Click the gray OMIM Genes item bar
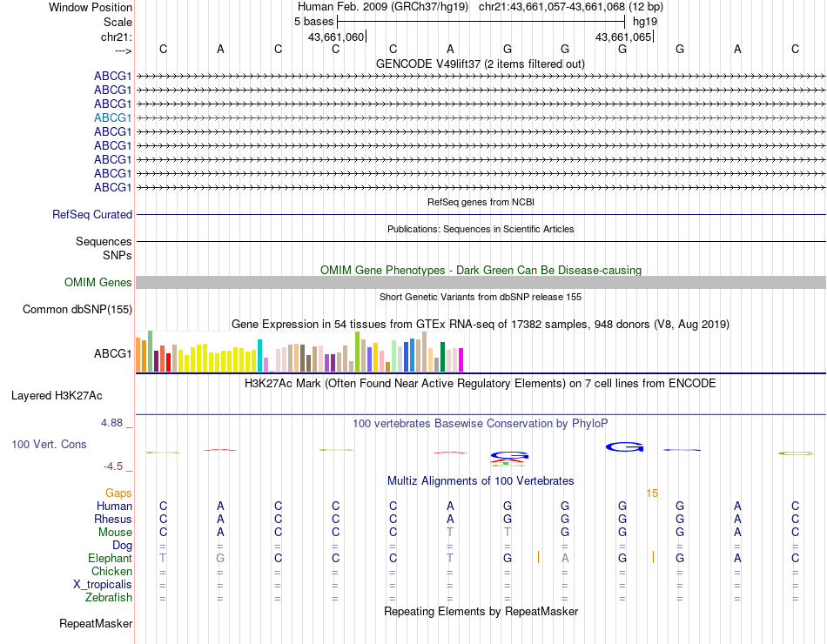The height and width of the screenshot is (644, 827). point(481,282)
